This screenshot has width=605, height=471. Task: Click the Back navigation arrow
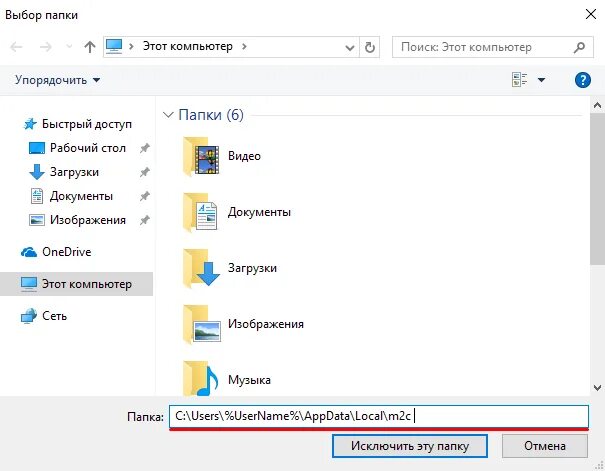[16, 47]
